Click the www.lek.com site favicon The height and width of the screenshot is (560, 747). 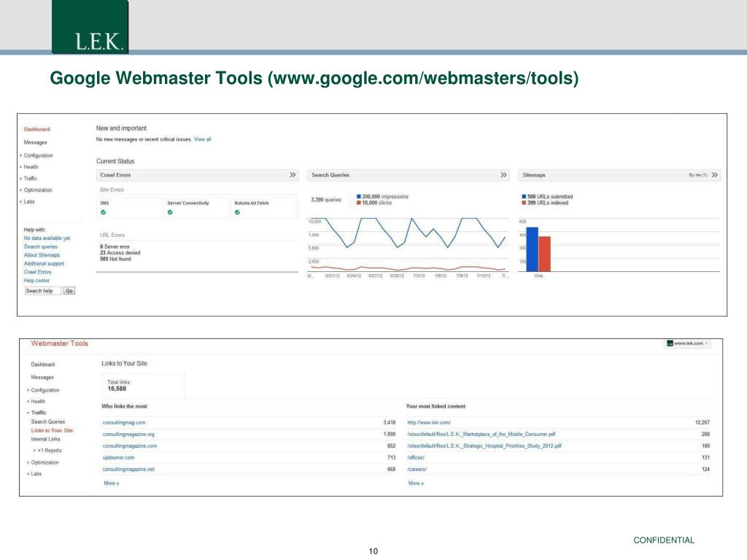[x=670, y=343]
